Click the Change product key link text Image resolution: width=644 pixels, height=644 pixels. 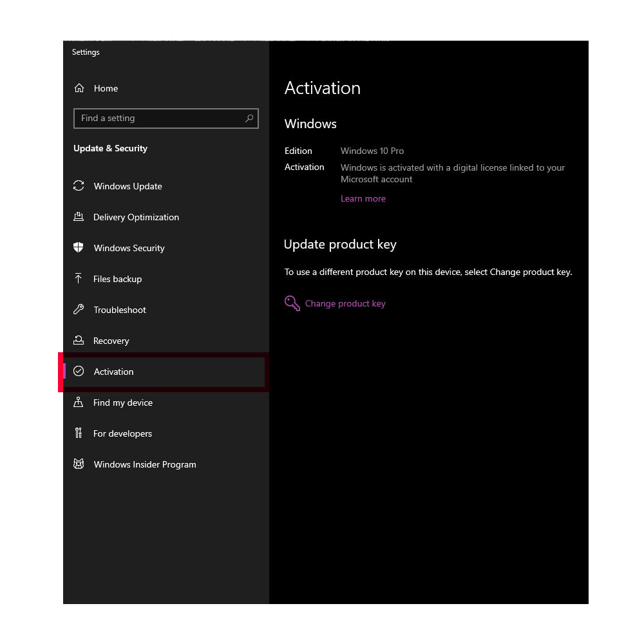pyautogui.click(x=345, y=303)
